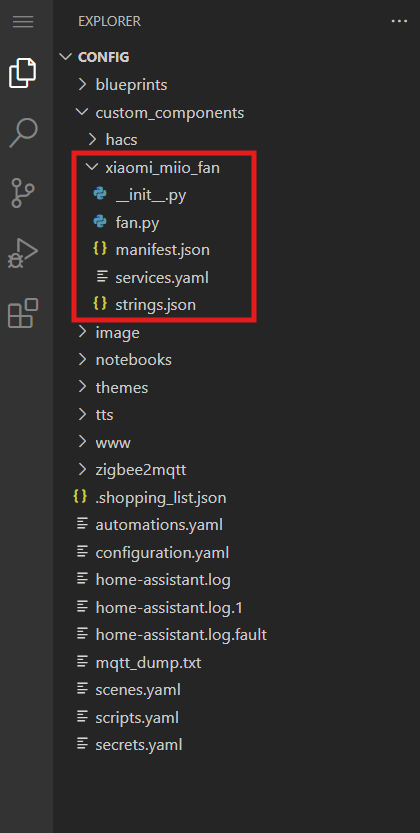The image size is (420, 833).
Task: Expand the blueprints folder chevron
Action: (x=82, y=84)
